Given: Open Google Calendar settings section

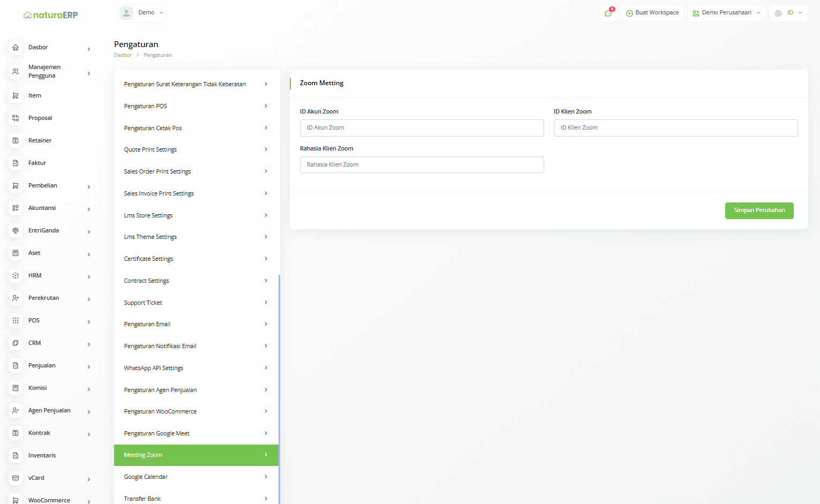Looking at the screenshot, I should [196, 477].
